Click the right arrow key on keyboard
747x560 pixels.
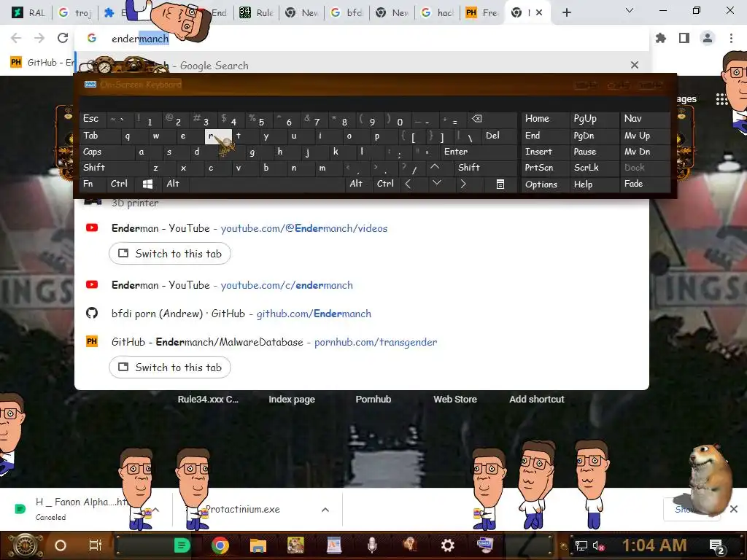tap(462, 184)
